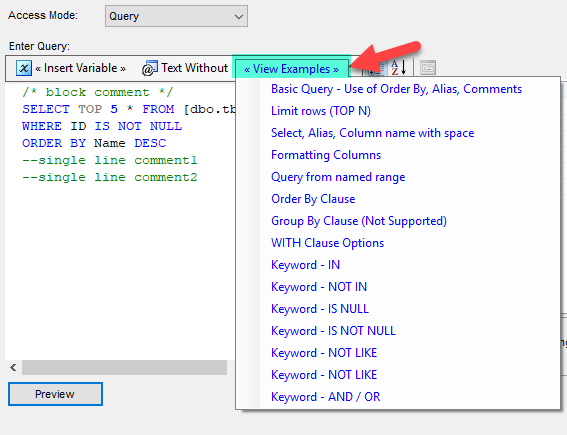The image size is (567, 435).
Task: Select the Formatting Columns example
Action: click(x=326, y=155)
